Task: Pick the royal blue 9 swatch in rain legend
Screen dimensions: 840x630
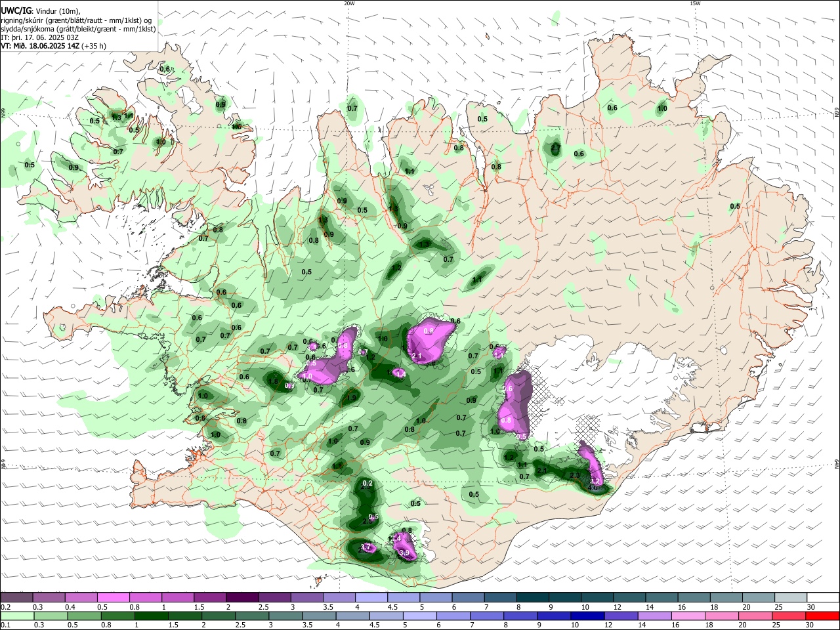Action: point(555,616)
